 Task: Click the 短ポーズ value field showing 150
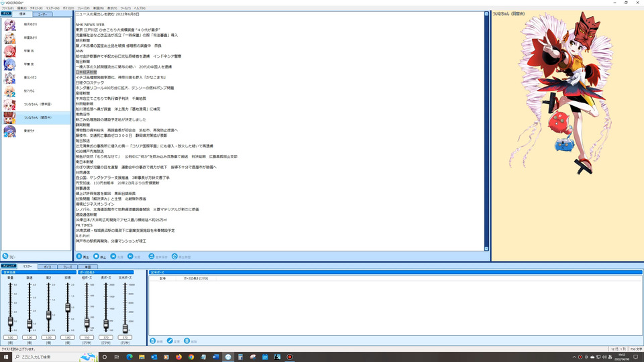[x=87, y=337]
